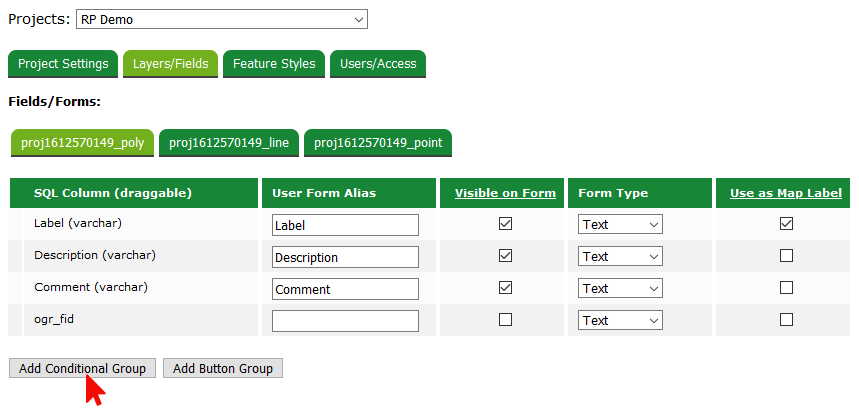Focus the ogr_fid User Form Alias field
Image resolution: width=859 pixels, height=417 pixels.
coord(345,321)
